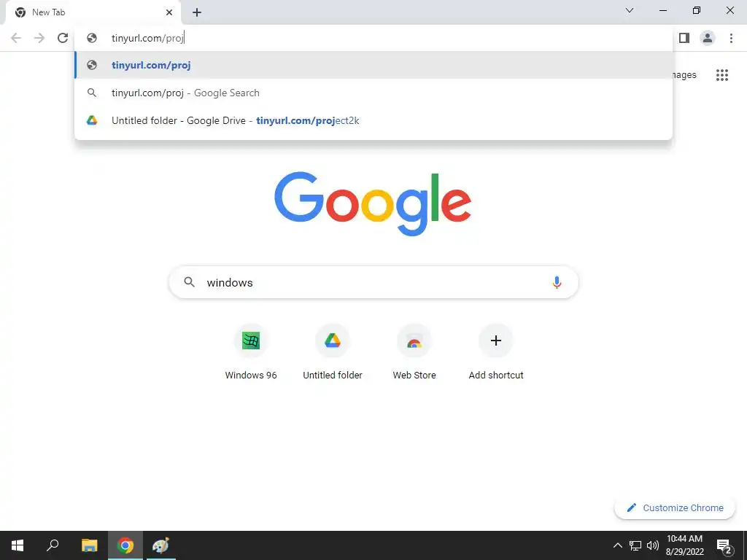Open the Web Store shortcut
This screenshot has width=747, height=560.
pos(414,352)
